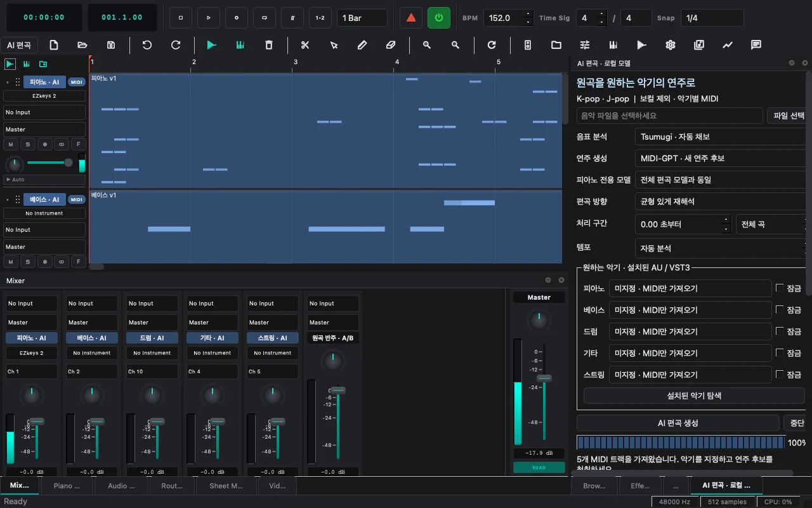Save the project with the disk icon
This screenshot has height=508, width=812.
pos(111,45)
